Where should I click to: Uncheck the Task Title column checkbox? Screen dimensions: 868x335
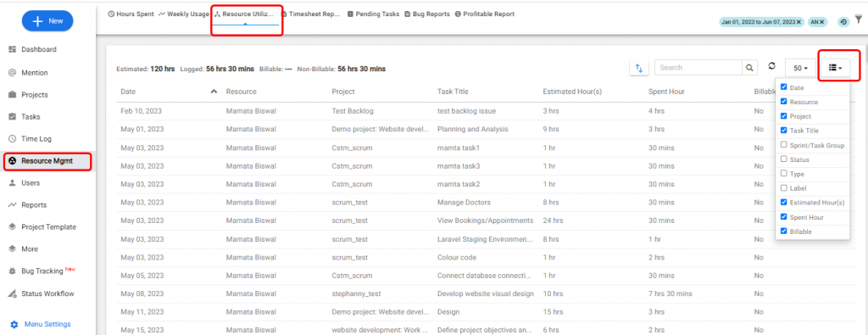tap(784, 130)
